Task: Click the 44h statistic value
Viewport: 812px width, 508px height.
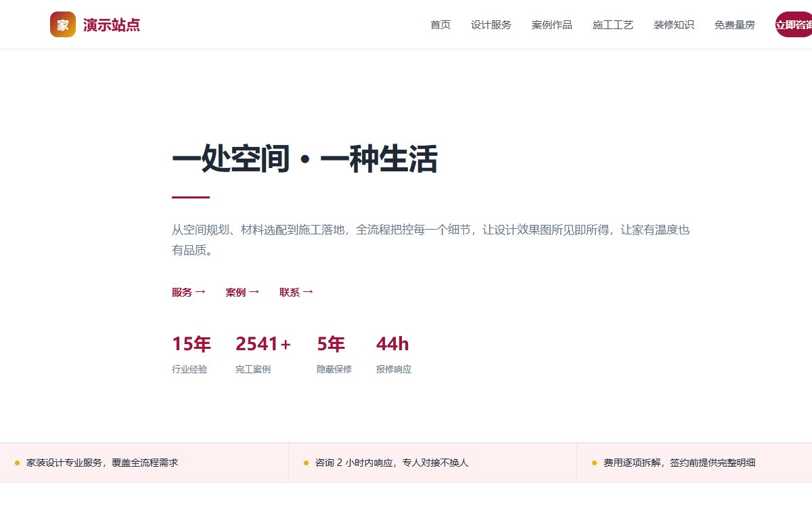Action: coord(392,344)
